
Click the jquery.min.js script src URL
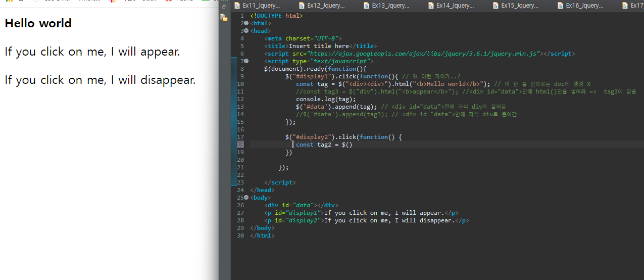coord(424,54)
